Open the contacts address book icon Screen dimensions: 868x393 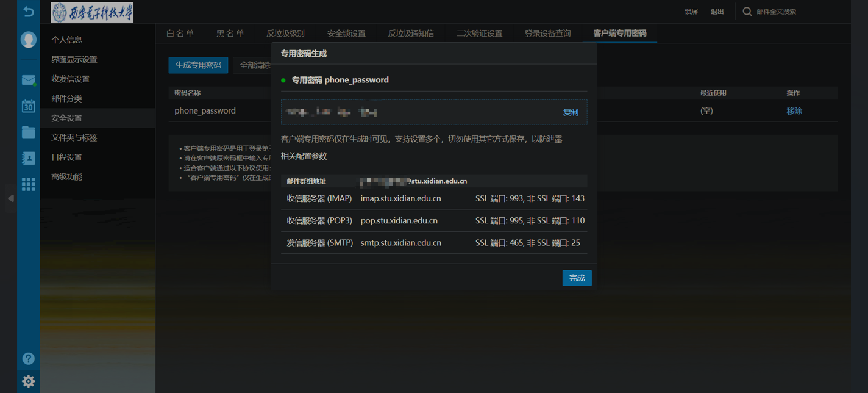click(x=28, y=158)
